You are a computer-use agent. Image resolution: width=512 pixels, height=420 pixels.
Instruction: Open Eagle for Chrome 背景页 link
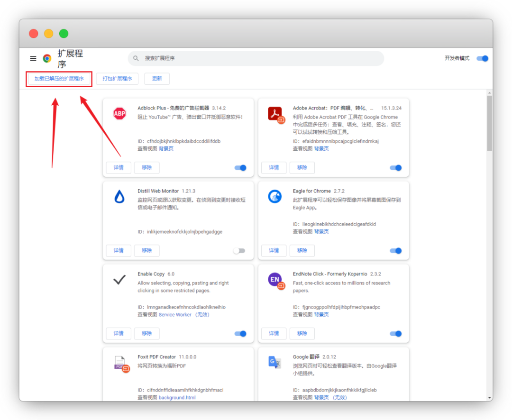tap(321, 231)
